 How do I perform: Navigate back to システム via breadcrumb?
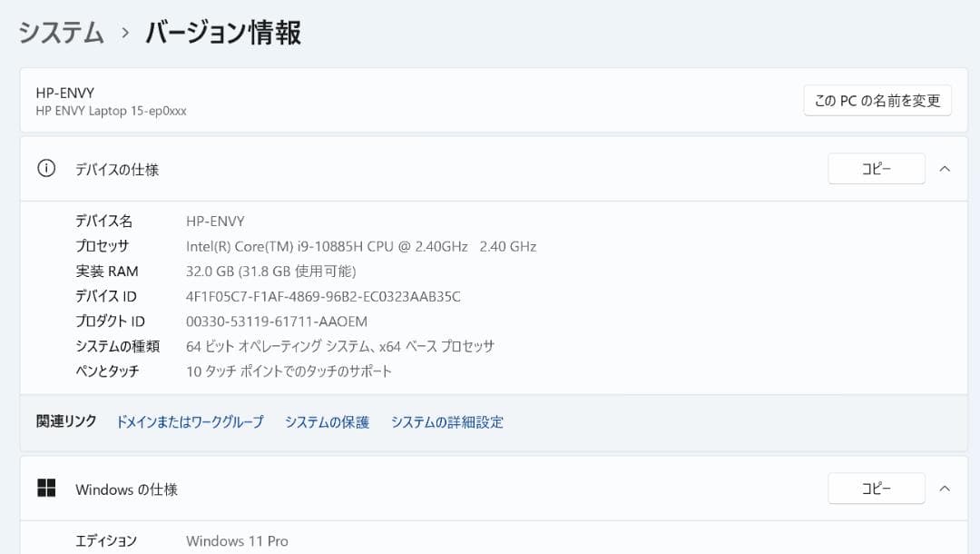[x=60, y=32]
